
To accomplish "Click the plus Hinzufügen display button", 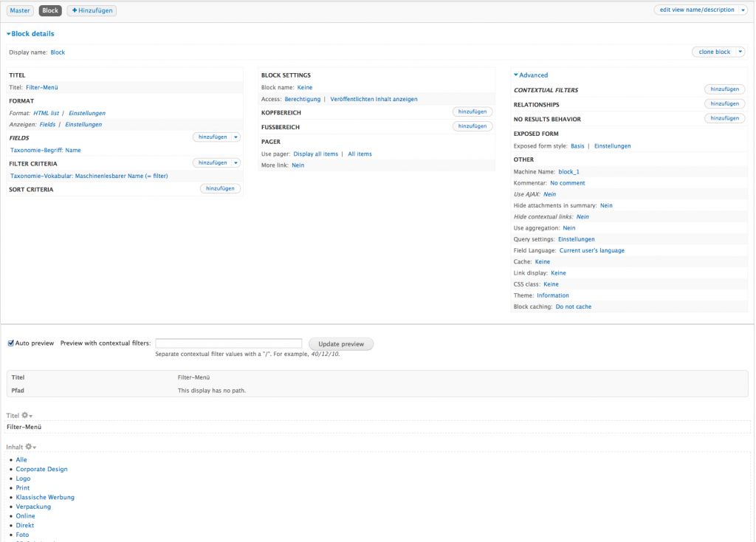I will 92,10.
